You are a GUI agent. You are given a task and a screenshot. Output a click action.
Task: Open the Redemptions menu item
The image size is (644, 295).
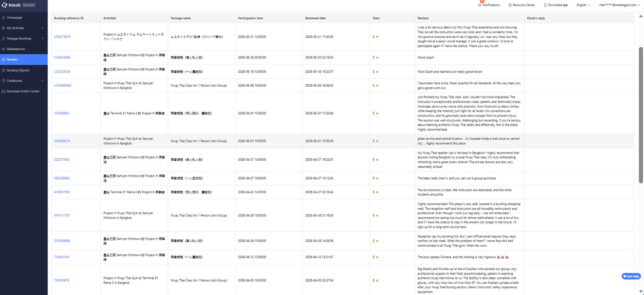[x=24, y=49]
